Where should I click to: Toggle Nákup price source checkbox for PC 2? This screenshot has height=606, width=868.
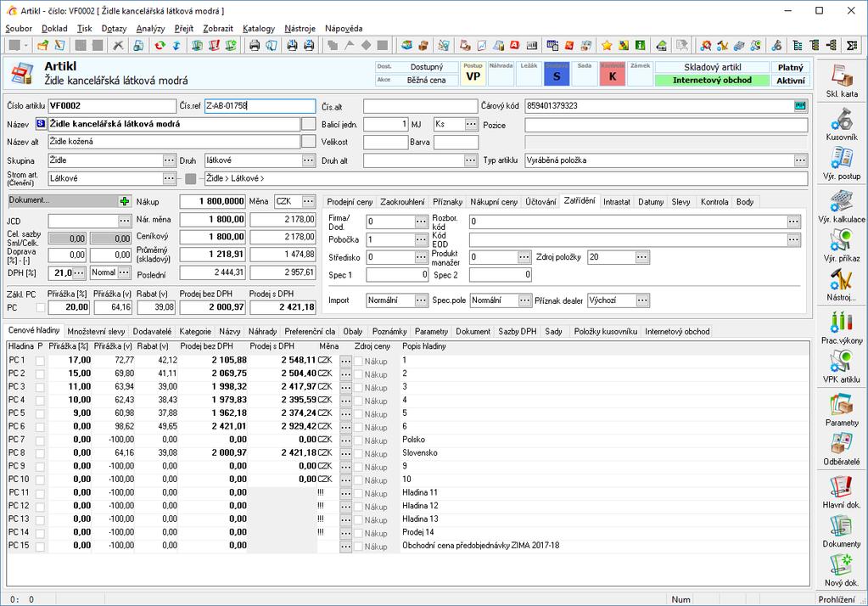click(359, 374)
